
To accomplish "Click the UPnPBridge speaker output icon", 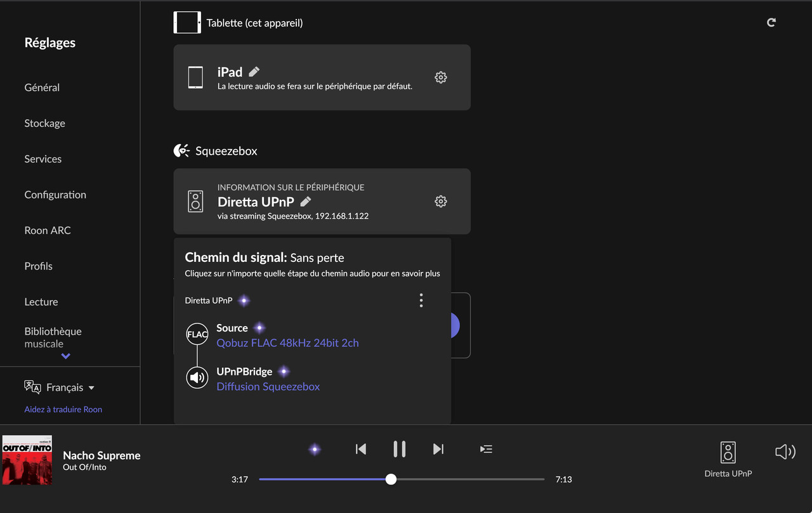I will pyautogui.click(x=197, y=378).
